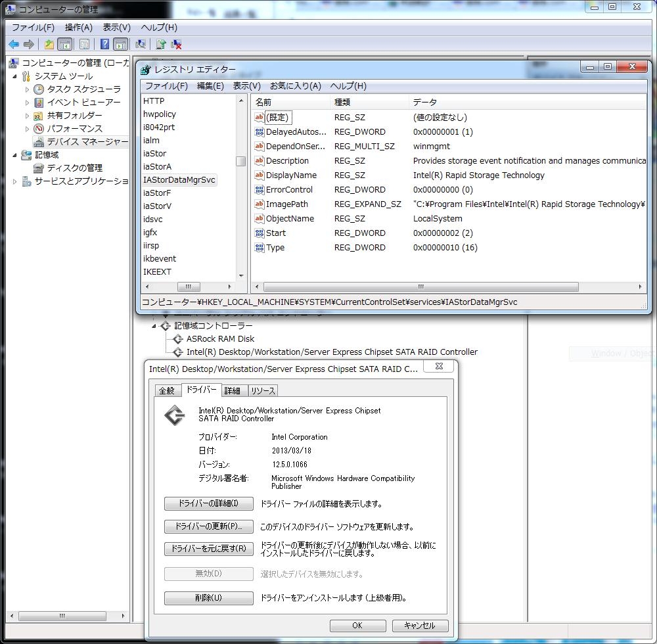Switch to the リソース tab
The width and height of the screenshot is (657, 644).
tap(263, 390)
